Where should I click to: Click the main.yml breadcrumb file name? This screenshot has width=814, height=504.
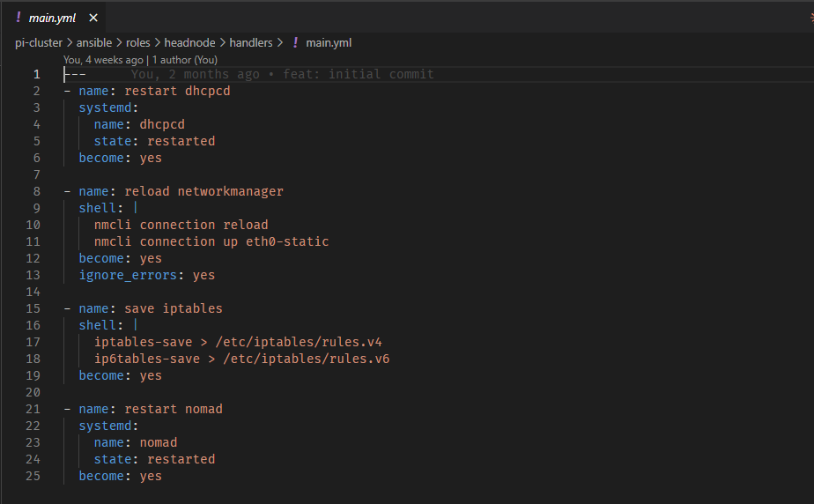tap(329, 42)
